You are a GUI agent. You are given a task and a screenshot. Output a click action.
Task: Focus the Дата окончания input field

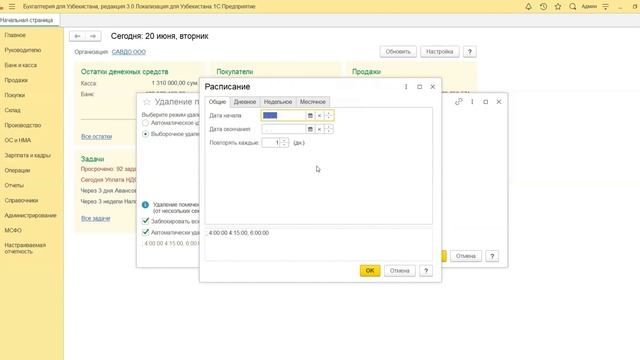click(x=283, y=129)
